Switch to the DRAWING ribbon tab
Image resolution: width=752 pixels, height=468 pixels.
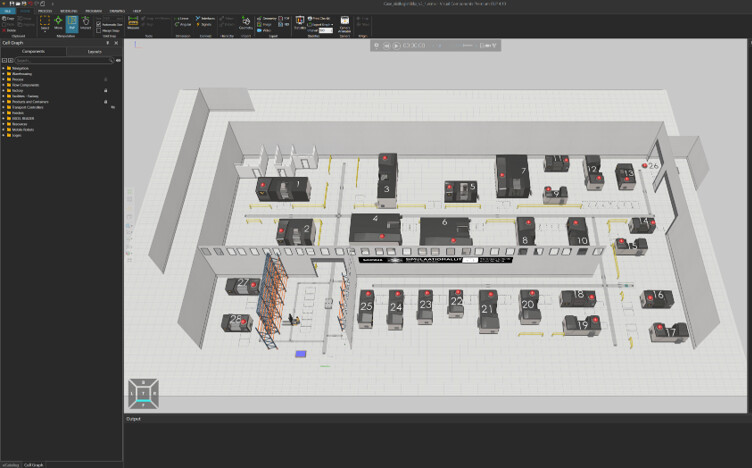tap(117, 11)
